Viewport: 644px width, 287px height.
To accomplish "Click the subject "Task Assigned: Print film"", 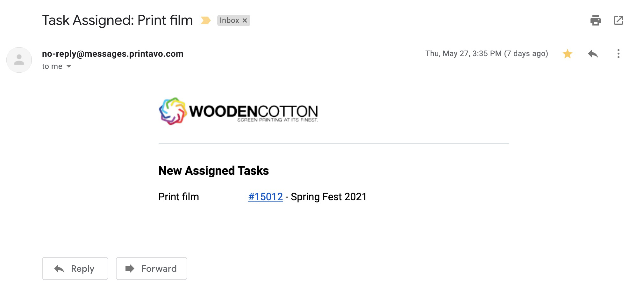I will pos(118,20).
